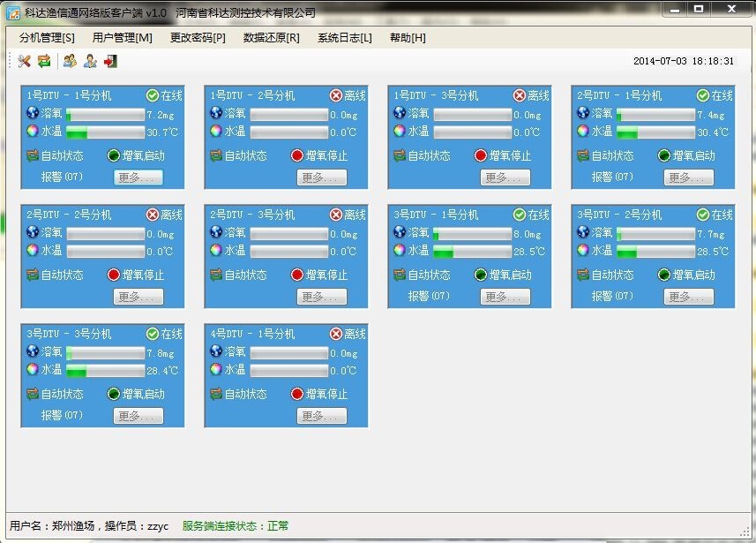Click green 增氧启动 indicator in 3号DTU - 1号分机
The image size is (756, 543).
(480, 275)
